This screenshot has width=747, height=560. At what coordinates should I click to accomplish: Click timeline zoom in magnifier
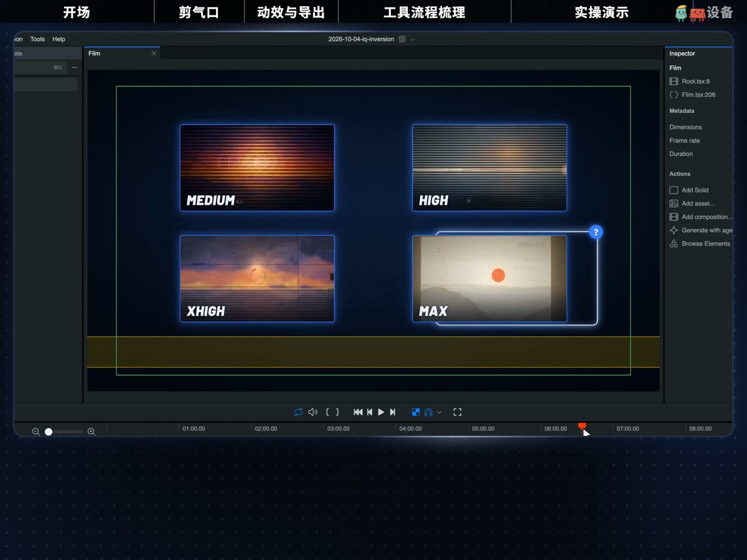91,432
